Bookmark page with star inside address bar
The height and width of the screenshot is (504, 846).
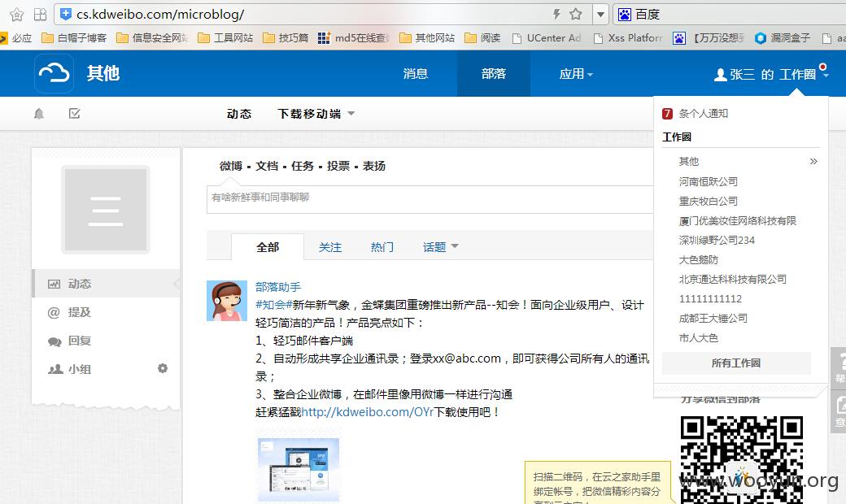coord(576,15)
